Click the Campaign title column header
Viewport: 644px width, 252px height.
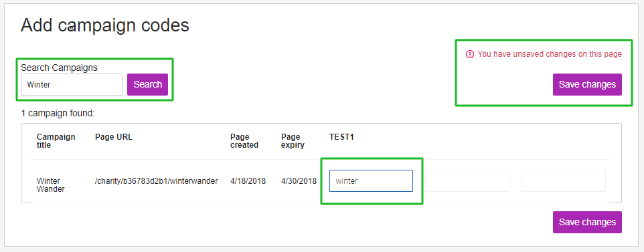coord(56,141)
